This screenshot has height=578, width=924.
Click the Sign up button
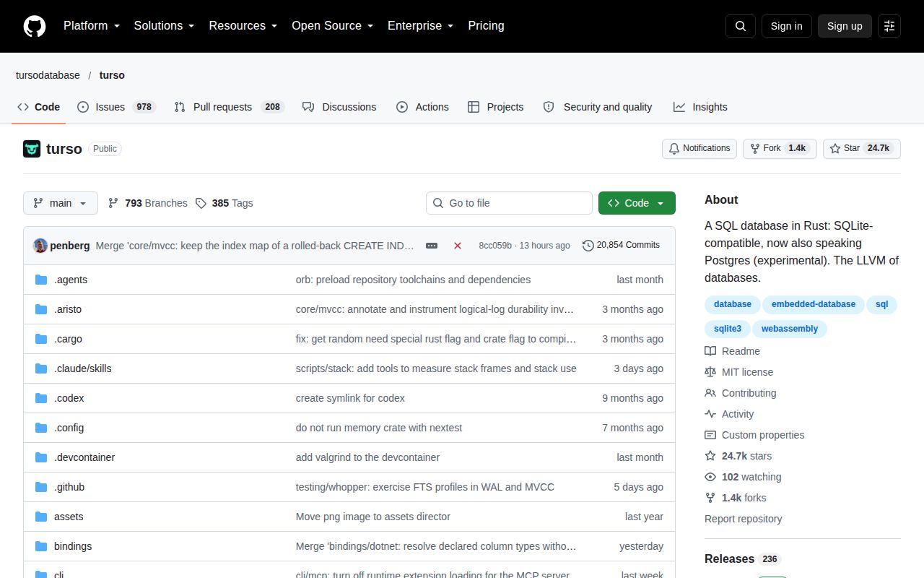[x=845, y=26]
